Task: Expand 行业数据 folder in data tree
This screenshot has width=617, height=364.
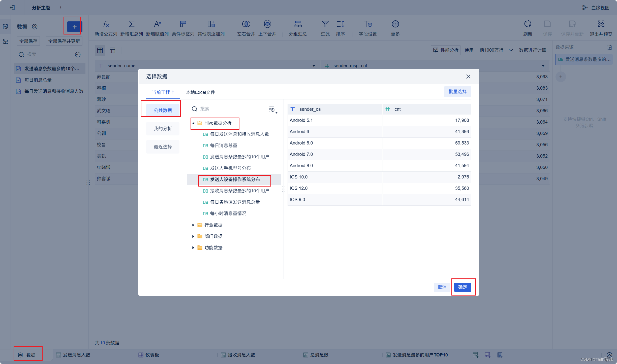Action: (x=194, y=225)
